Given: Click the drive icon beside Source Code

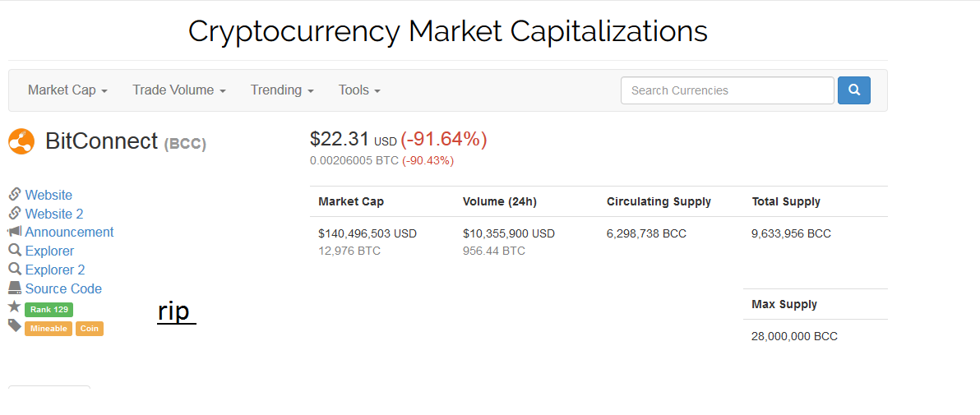Looking at the screenshot, I should click(15, 288).
